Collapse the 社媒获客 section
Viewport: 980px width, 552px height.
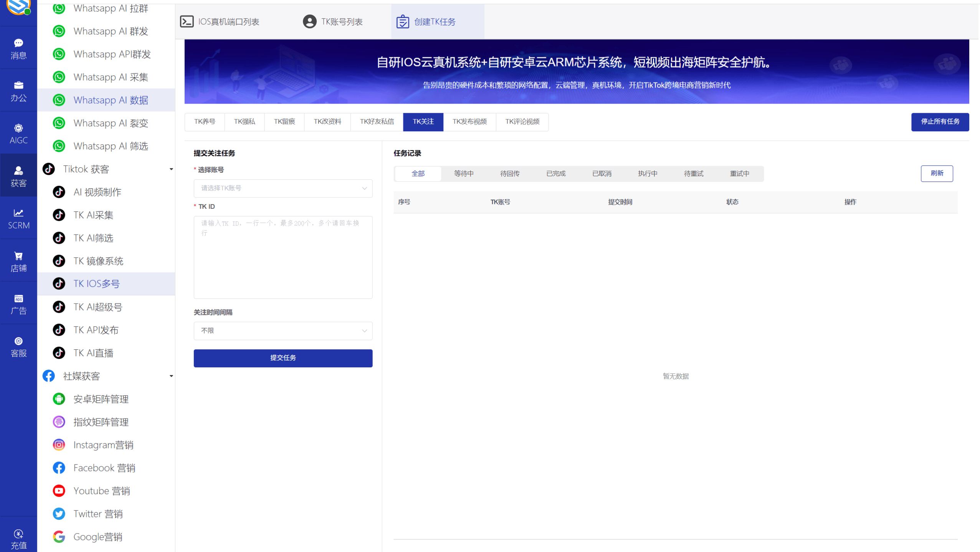171,376
